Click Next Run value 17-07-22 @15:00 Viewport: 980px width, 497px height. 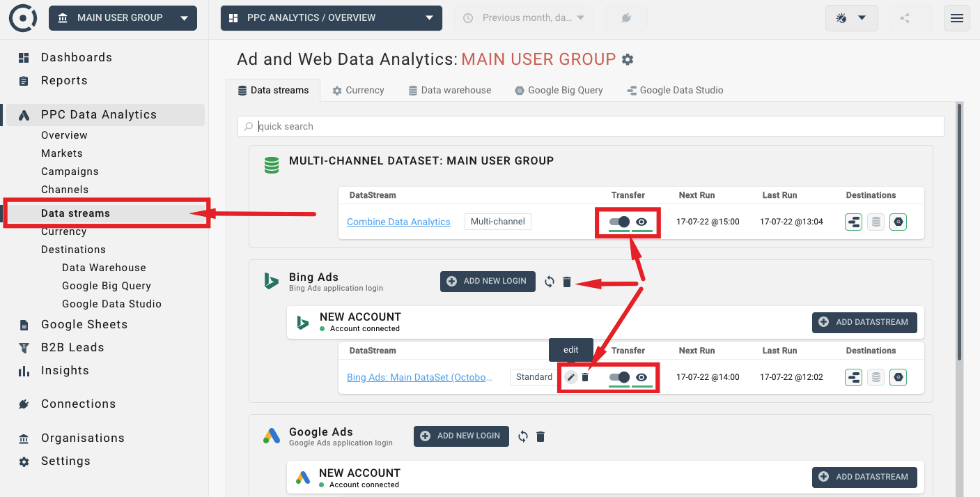pos(708,222)
